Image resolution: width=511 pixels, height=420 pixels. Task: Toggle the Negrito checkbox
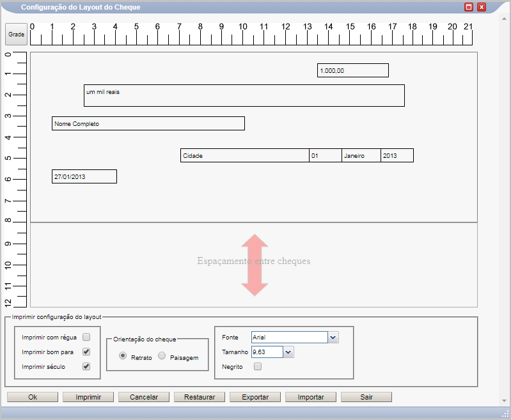[x=258, y=366]
